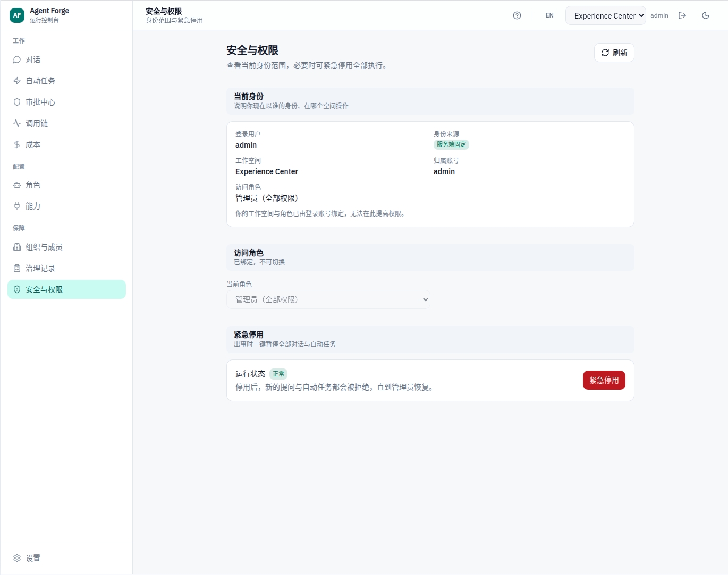Screen dimensions: 728x575
Task: Select 安全与权限 sidebar item
Action: pos(67,289)
